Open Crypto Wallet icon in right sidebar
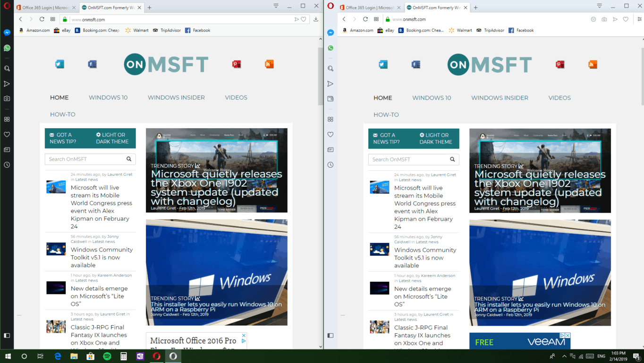Image resolution: width=644 pixels, height=363 pixels. (x=330, y=99)
